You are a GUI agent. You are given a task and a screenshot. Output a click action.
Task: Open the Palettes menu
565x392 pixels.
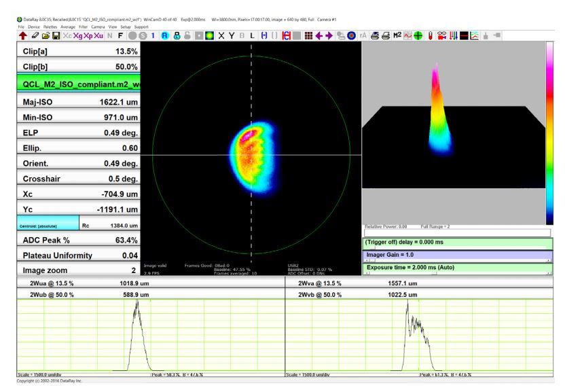[x=50, y=26]
